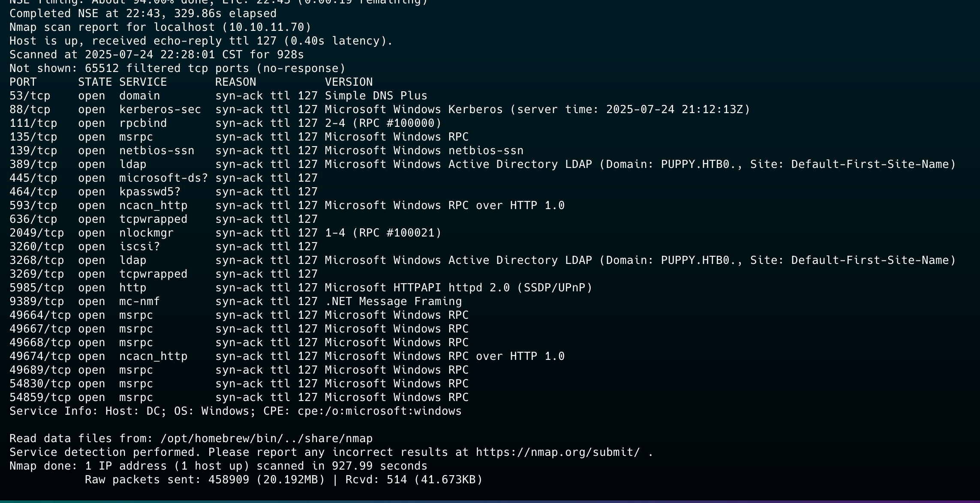Click .NET Message Framing text
The width and height of the screenshot is (980, 503).
(394, 302)
